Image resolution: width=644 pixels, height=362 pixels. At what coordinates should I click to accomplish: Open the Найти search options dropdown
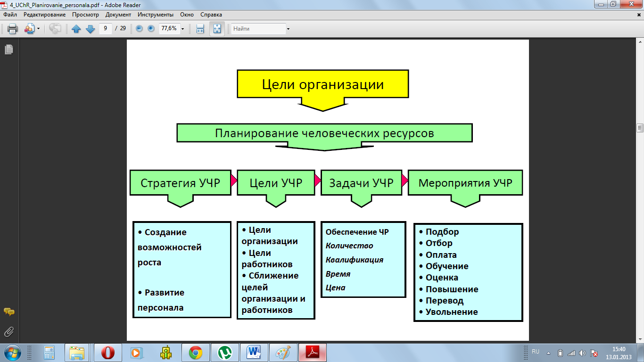[x=288, y=29]
